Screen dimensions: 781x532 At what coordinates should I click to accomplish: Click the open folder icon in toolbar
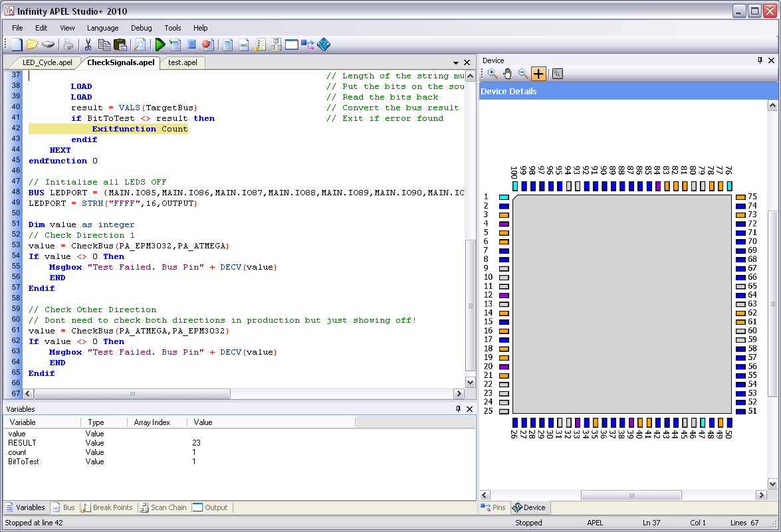click(x=32, y=44)
